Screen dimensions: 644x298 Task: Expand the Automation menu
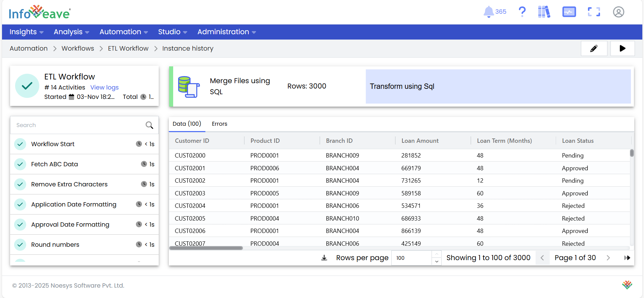coord(123,32)
